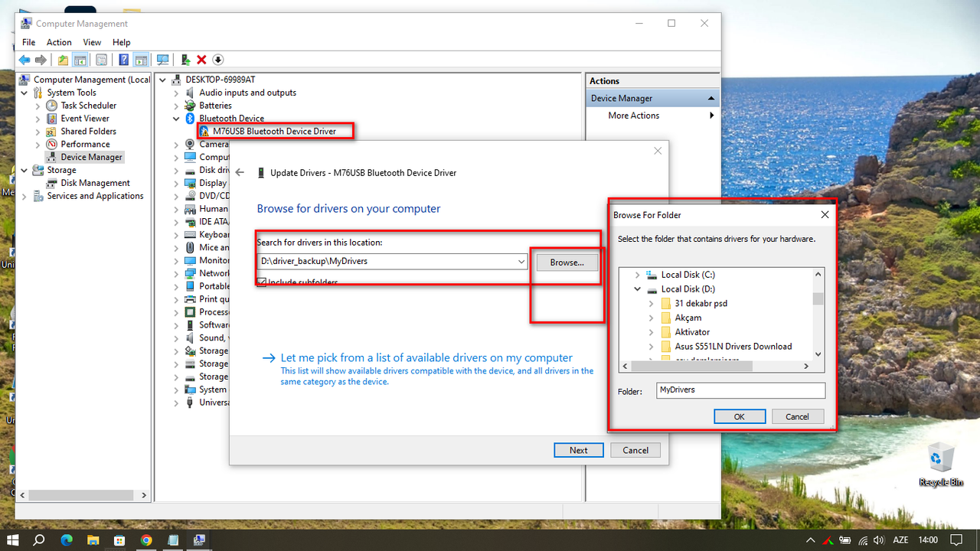
Task: Click Audio inputs and outputs category
Action: (x=247, y=93)
